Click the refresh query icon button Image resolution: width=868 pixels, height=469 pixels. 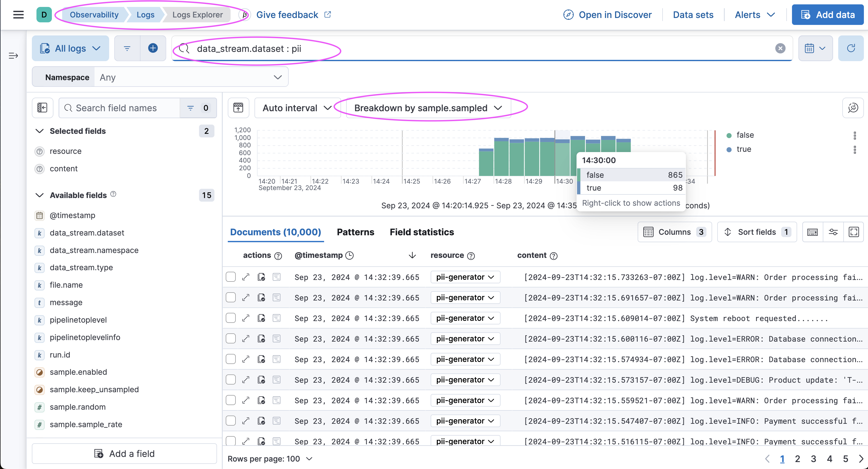coord(851,48)
